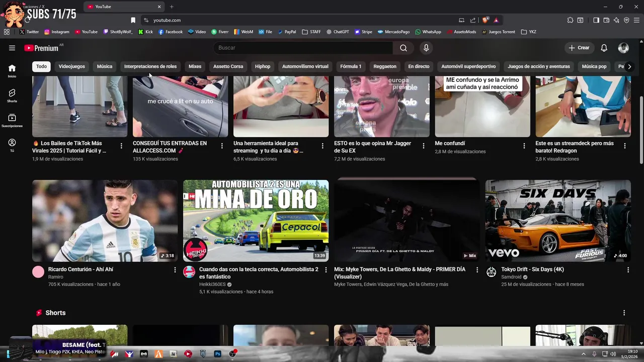Open Heikki360ES channel avatar

(189, 272)
